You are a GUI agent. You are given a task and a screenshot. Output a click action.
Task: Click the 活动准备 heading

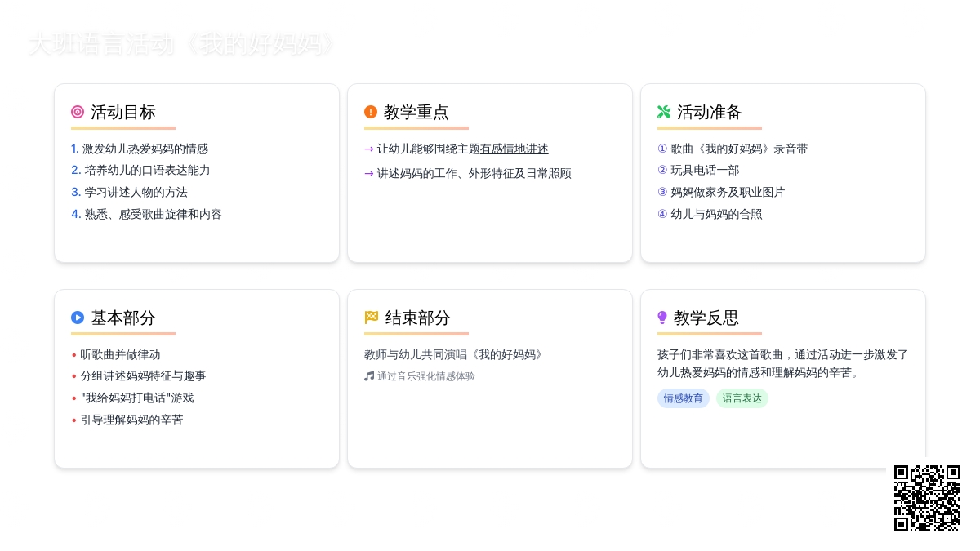pyautogui.click(x=710, y=112)
